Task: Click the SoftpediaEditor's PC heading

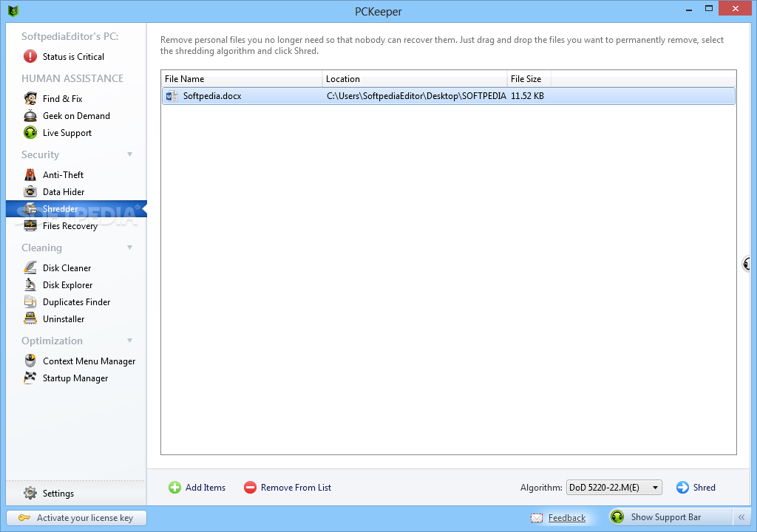Action: point(70,37)
